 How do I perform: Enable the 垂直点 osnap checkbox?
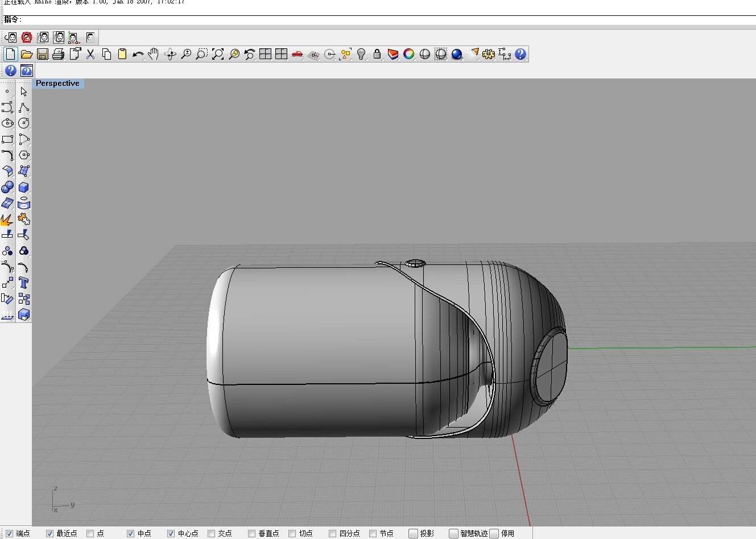coord(251,533)
